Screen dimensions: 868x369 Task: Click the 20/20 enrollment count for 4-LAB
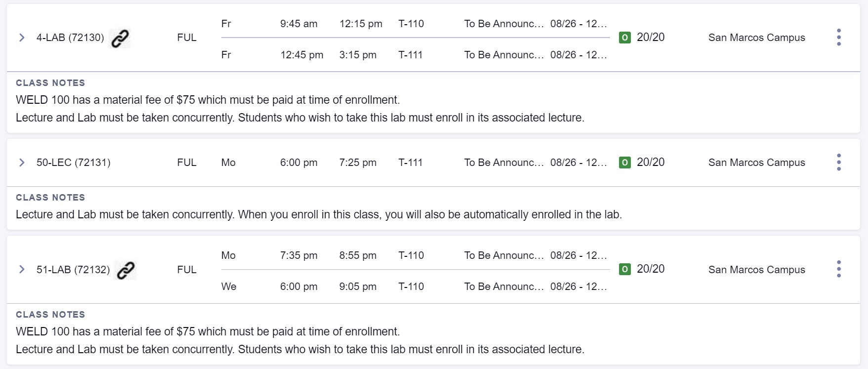pyautogui.click(x=651, y=38)
